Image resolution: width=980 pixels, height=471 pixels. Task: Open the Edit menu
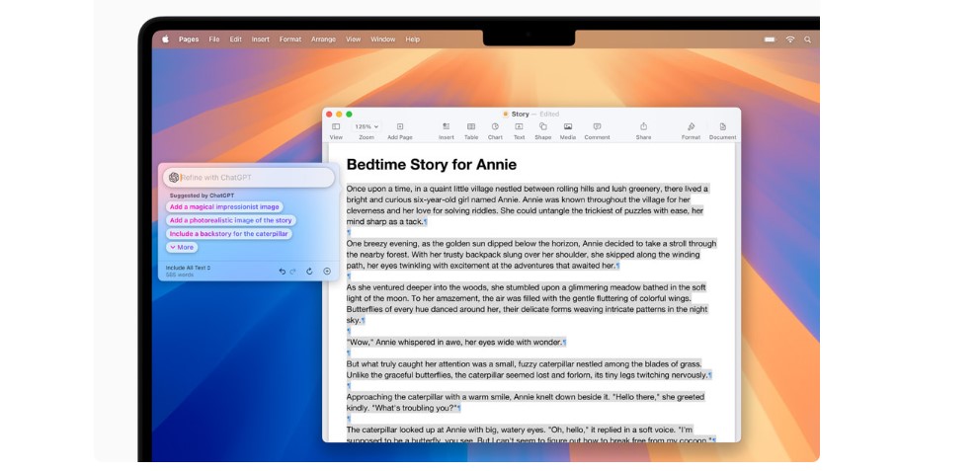236,39
